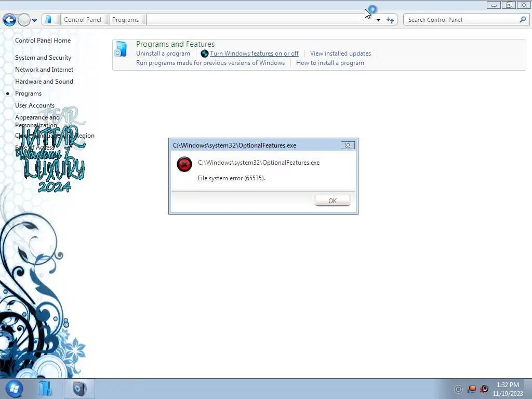The width and height of the screenshot is (532, 399).
Task: Open the Programs and Features heading
Action: click(175, 44)
